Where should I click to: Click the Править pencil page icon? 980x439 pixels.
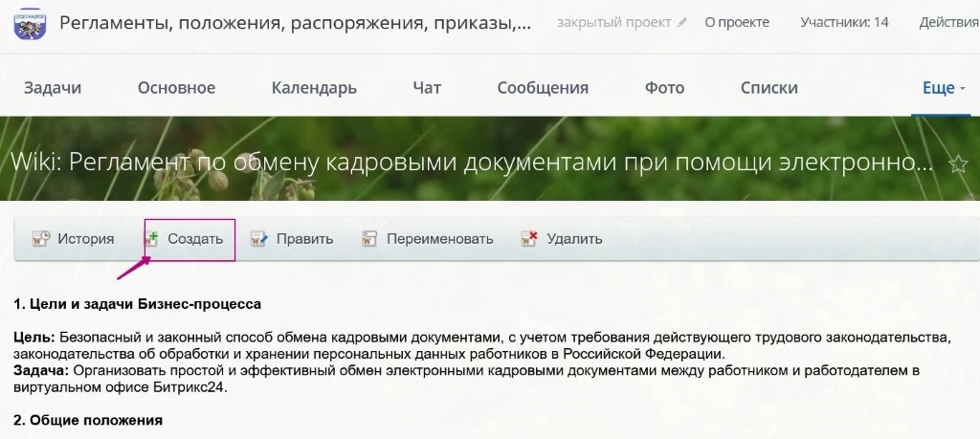click(259, 238)
